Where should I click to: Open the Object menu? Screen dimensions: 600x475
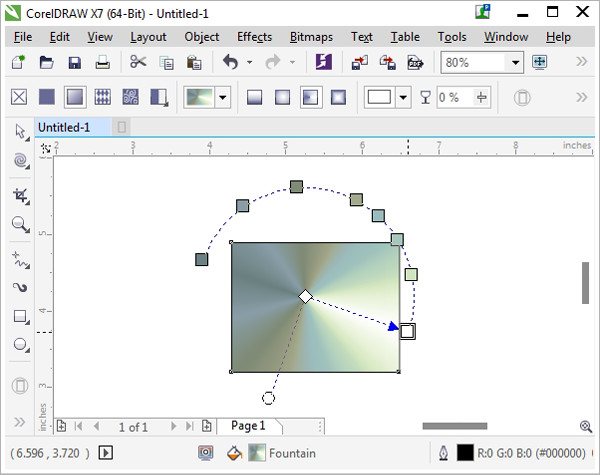pos(202,37)
